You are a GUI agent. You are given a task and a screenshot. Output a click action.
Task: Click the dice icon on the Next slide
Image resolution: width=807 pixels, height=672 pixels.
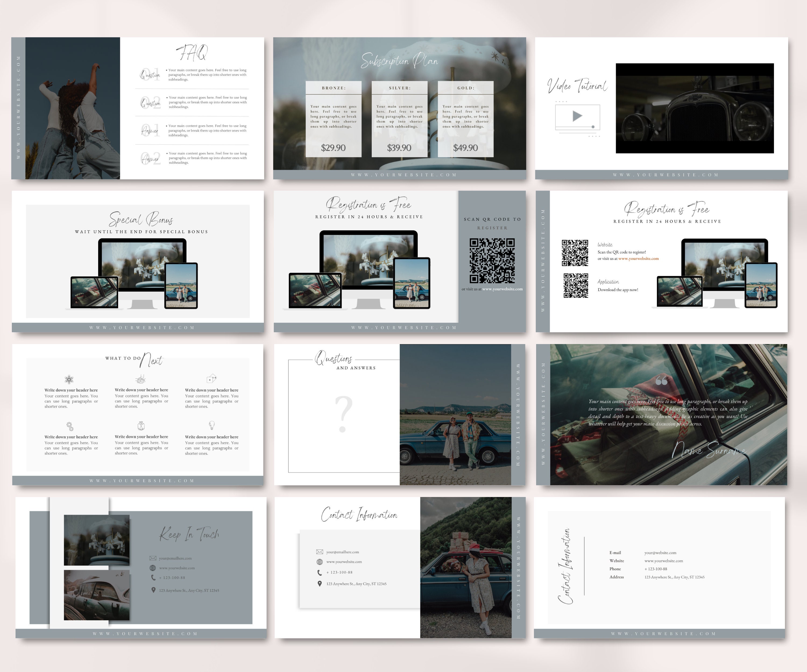pos(211,379)
